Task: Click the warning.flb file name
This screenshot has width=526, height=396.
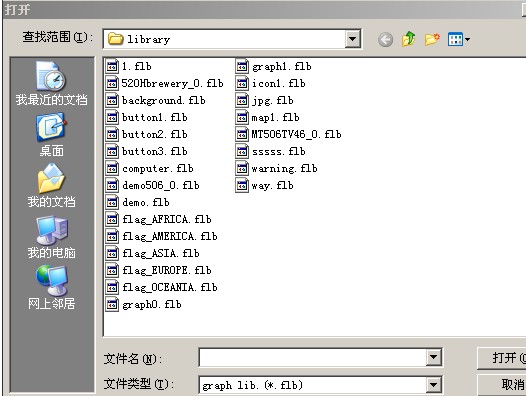Action: pyautogui.click(x=284, y=168)
